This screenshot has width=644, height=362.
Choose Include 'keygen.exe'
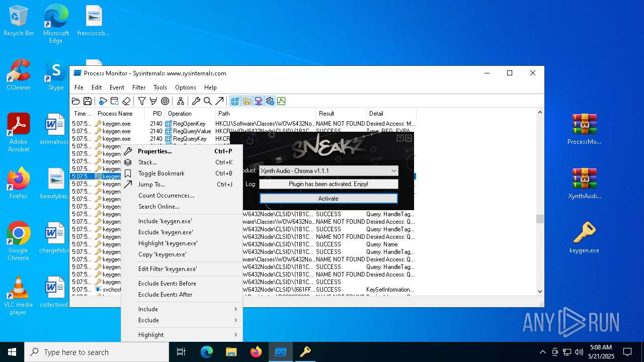[182, 221]
